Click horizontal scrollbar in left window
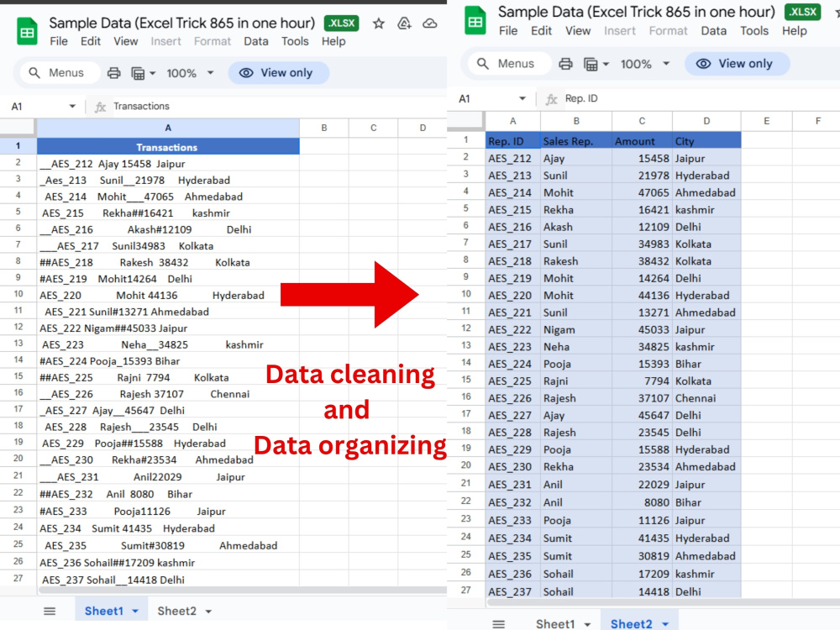Viewport: 840px width, 630px height. (x=242, y=591)
